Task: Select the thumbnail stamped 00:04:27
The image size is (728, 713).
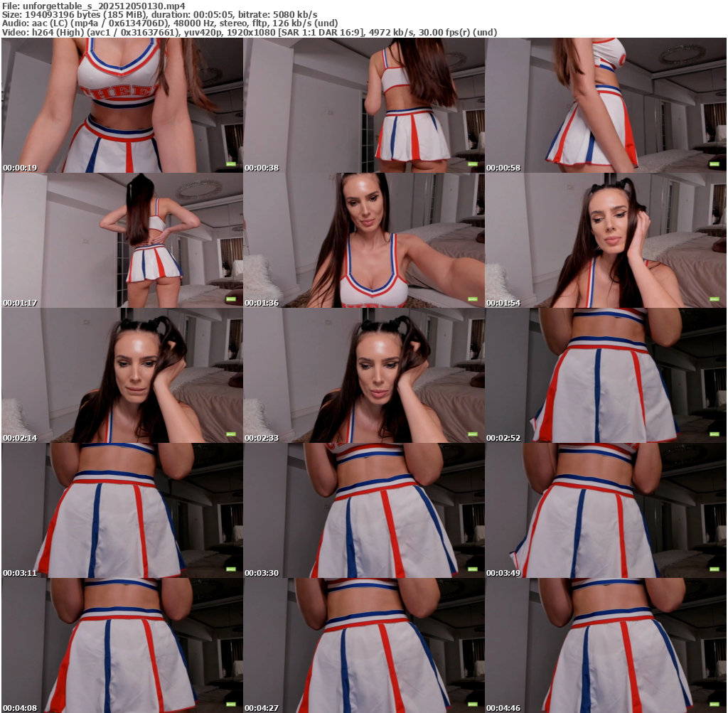Action: 364,645
